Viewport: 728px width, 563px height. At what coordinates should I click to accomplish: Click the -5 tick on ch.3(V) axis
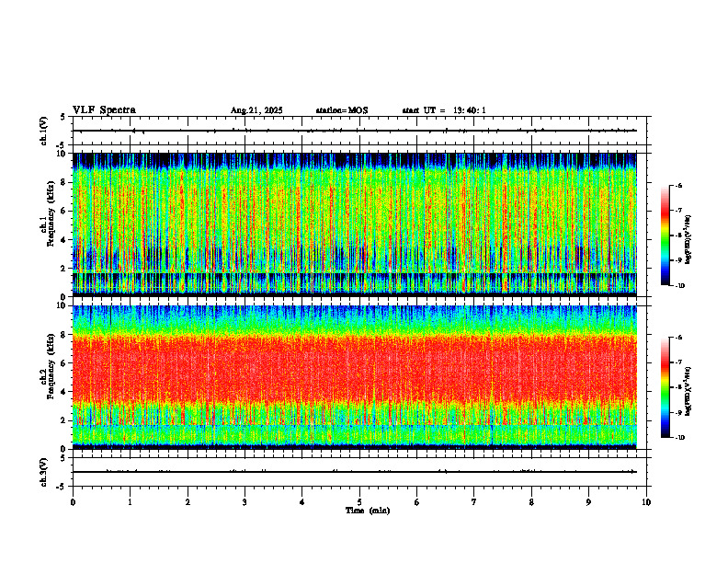pyautogui.click(x=61, y=487)
